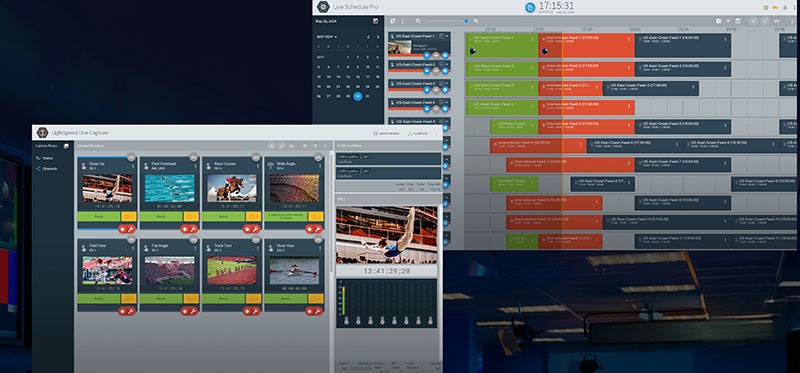800x373 pixels.
Task: Click red record button on Field View card
Action: tap(123, 311)
